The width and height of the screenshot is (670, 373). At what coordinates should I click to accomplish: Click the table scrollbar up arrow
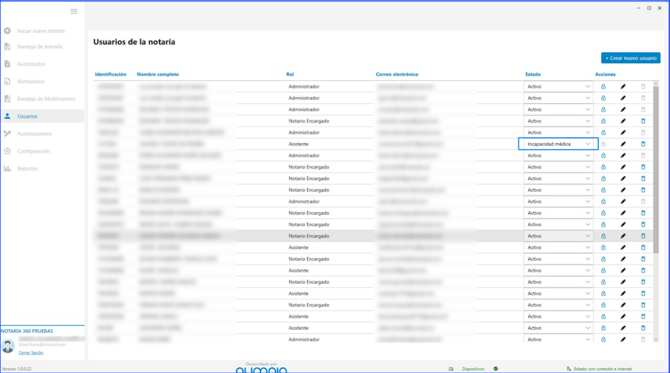pyautogui.click(x=656, y=83)
